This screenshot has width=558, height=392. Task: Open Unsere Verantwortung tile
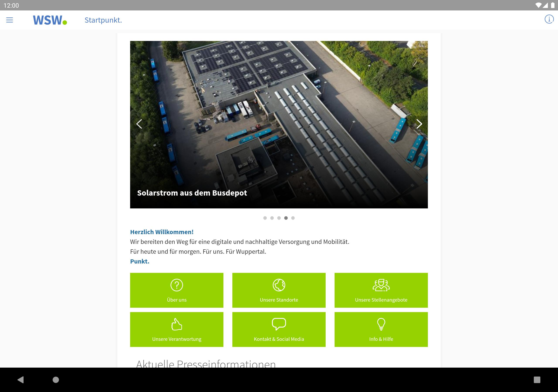tap(177, 329)
